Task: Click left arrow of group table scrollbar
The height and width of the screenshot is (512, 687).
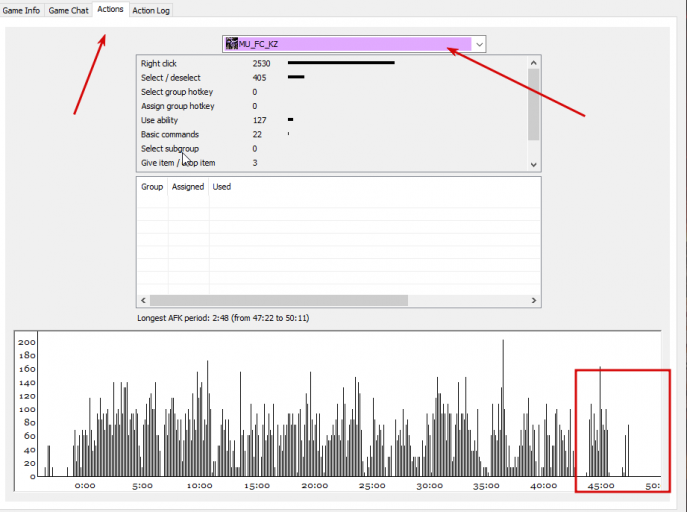Action: [x=143, y=300]
